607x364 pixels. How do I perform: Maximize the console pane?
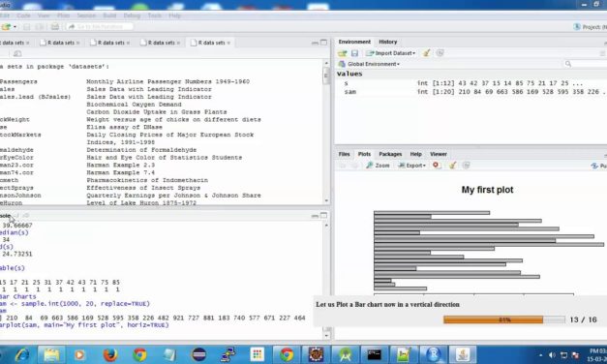(x=323, y=215)
